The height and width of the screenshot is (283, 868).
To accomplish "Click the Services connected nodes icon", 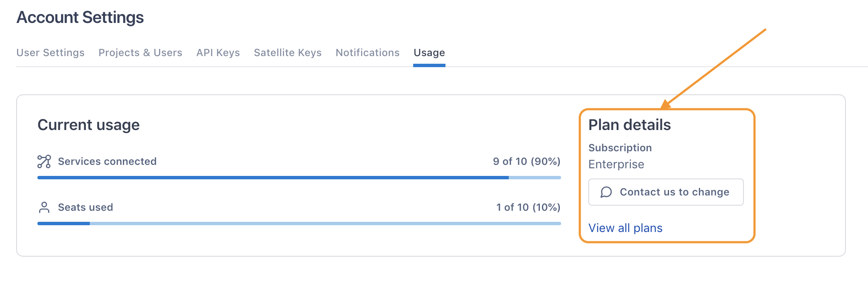I will tap(44, 161).
